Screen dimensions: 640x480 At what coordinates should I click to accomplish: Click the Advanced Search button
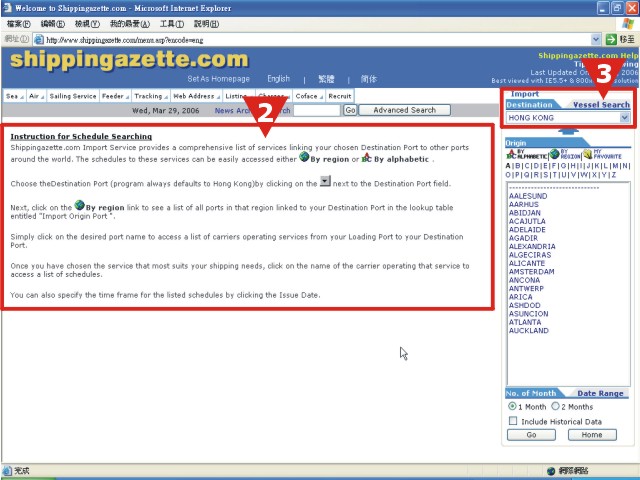pyautogui.click(x=404, y=110)
